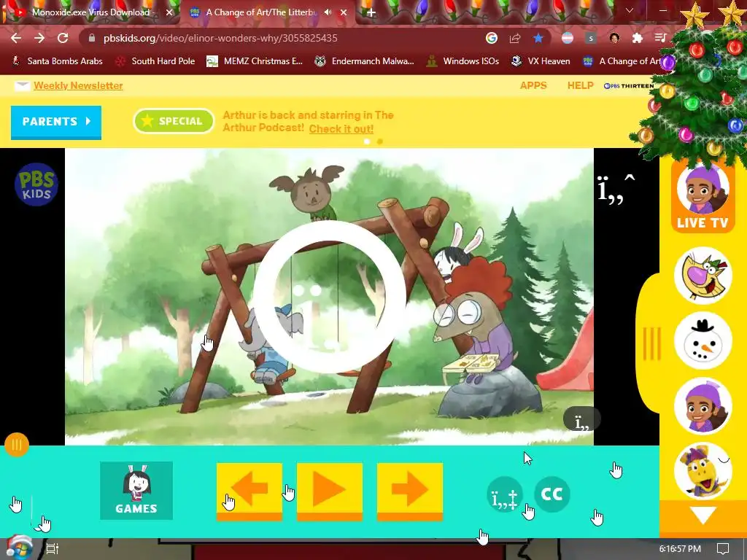This screenshot has width=747, height=560.
Task: Close the A Change of Art tab
Action: [344, 12]
